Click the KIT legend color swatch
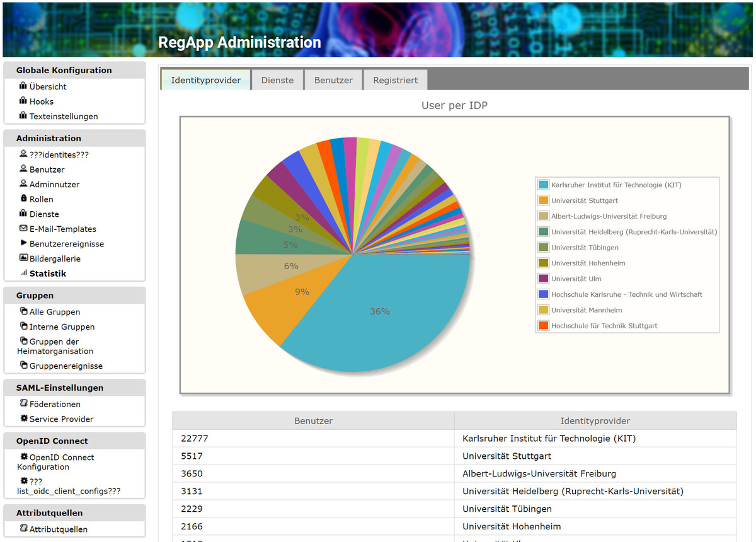The image size is (756, 542). point(543,185)
